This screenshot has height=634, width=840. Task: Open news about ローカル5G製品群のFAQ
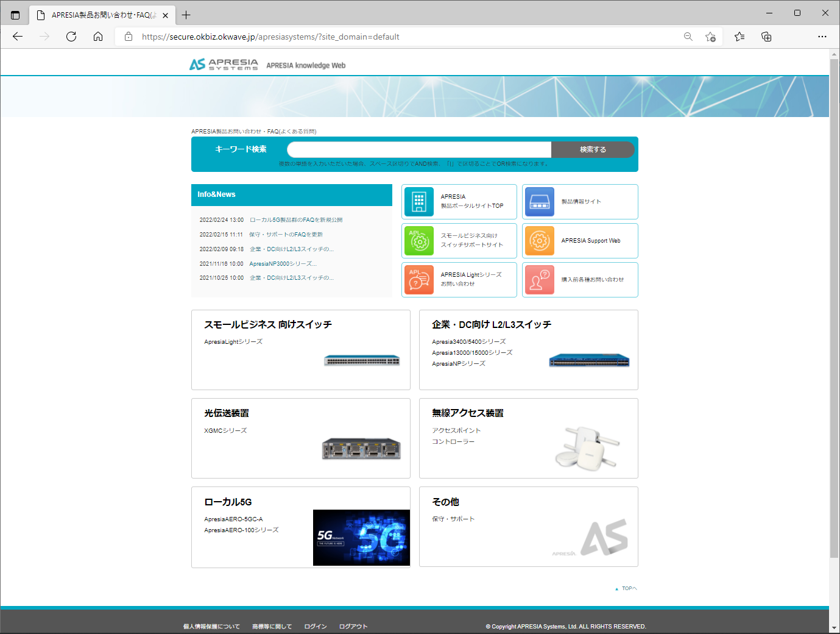click(296, 220)
